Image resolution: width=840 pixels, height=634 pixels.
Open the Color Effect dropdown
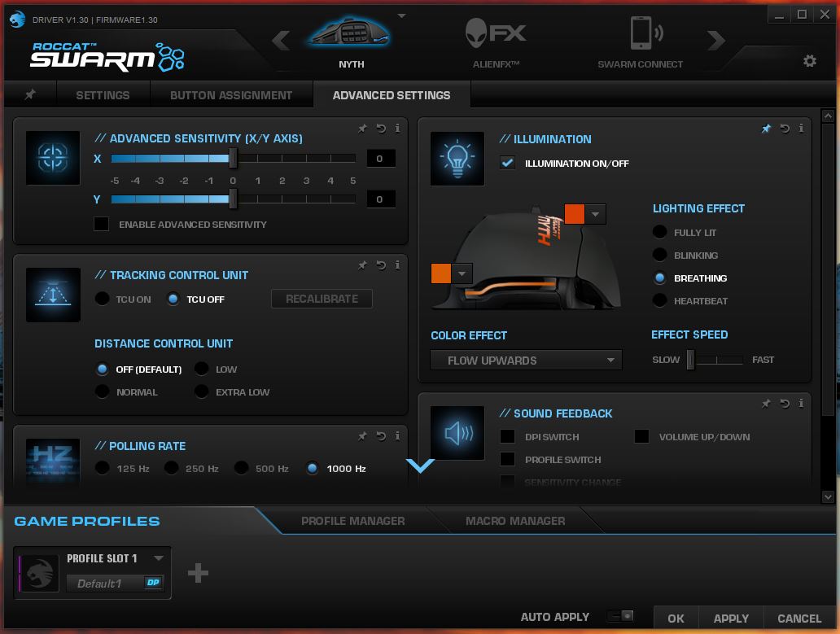525,360
